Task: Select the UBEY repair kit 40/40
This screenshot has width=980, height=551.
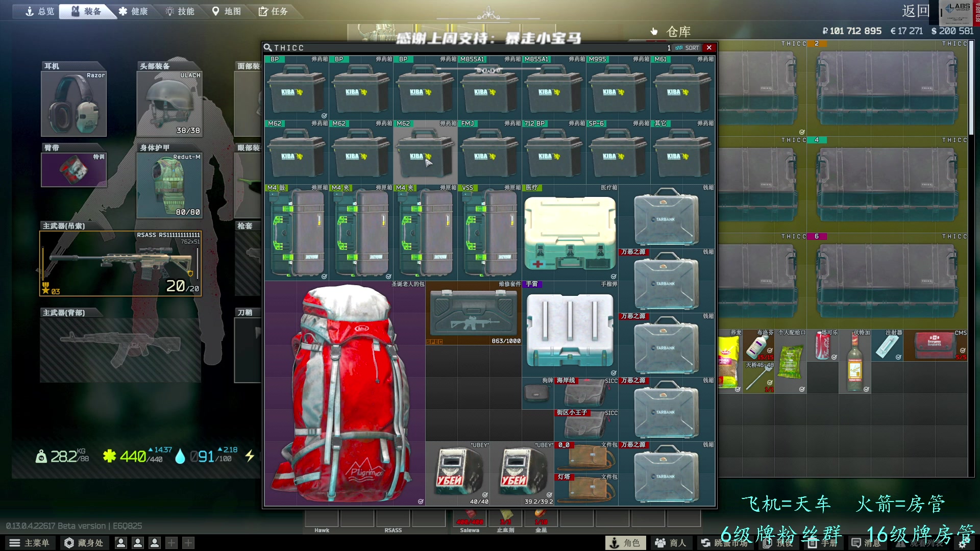Action: 458,473
